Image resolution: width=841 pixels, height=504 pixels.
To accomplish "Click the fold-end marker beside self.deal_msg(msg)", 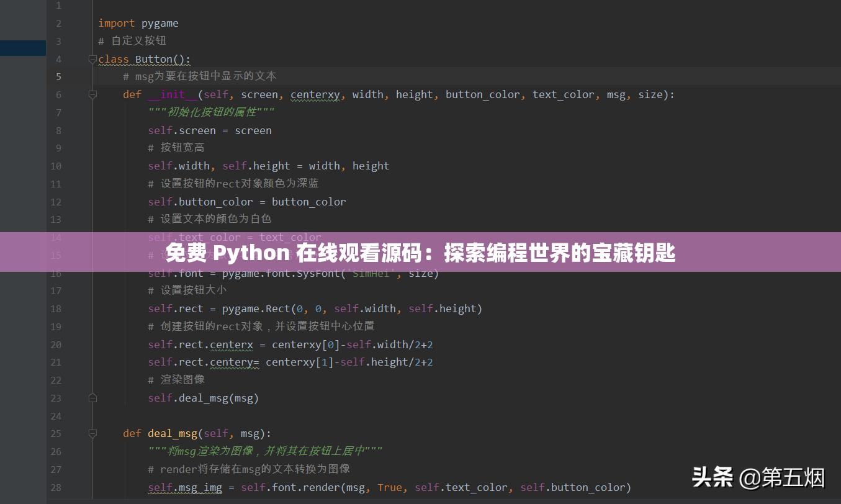I will click(x=92, y=397).
